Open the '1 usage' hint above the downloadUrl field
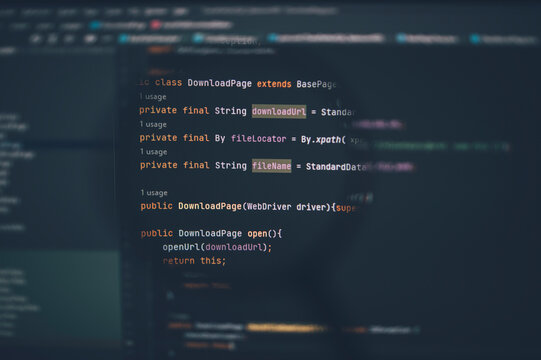Viewport: 541px width, 360px height. [153, 97]
